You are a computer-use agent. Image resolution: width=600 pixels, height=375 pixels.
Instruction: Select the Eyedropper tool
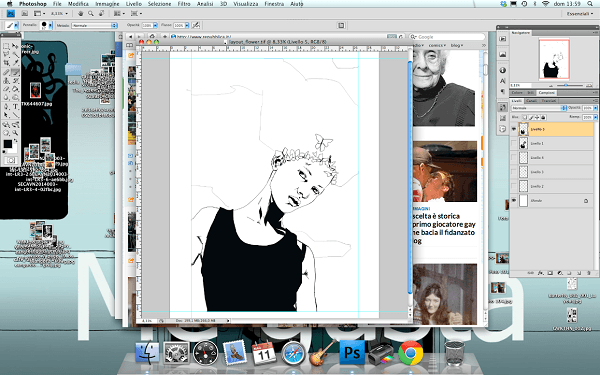(15, 62)
